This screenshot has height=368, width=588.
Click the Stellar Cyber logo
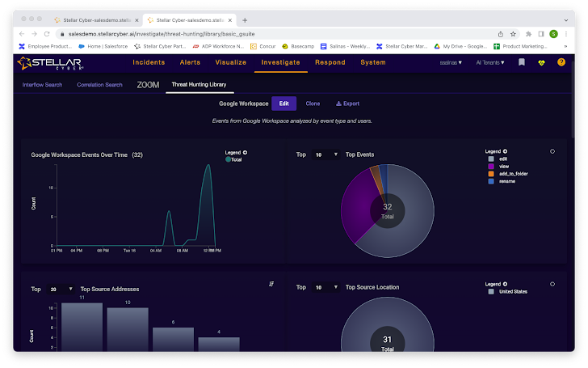coord(50,63)
